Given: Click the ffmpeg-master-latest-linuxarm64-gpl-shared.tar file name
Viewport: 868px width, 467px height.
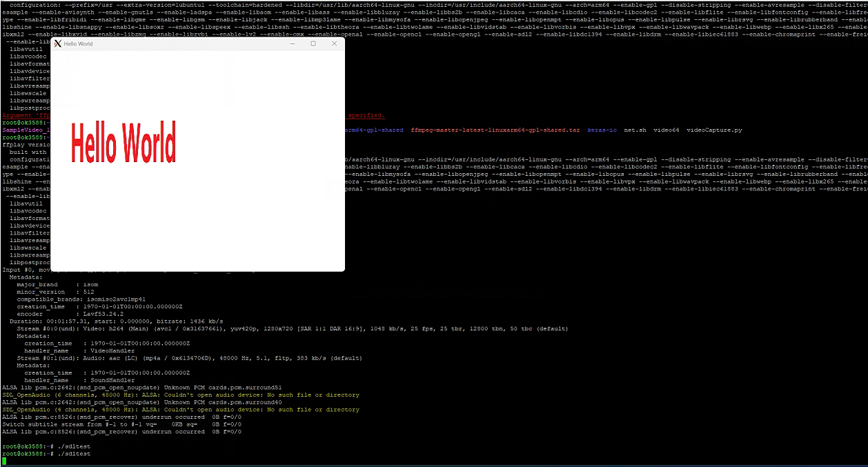Looking at the screenshot, I should [x=495, y=130].
